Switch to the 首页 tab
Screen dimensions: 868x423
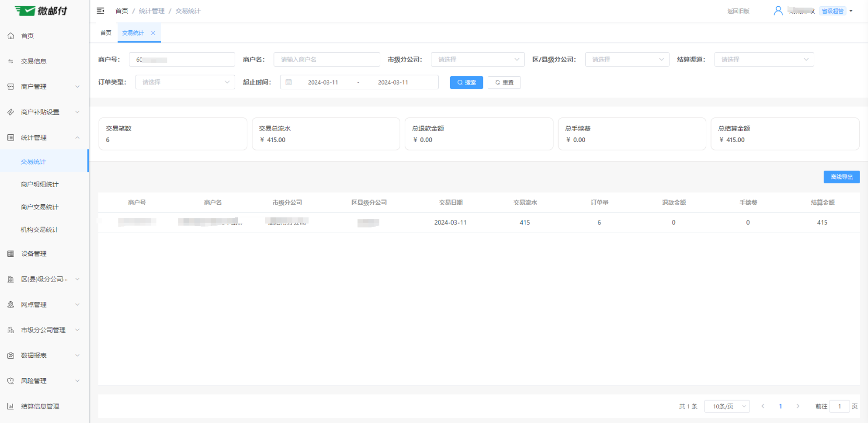click(x=106, y=33)
